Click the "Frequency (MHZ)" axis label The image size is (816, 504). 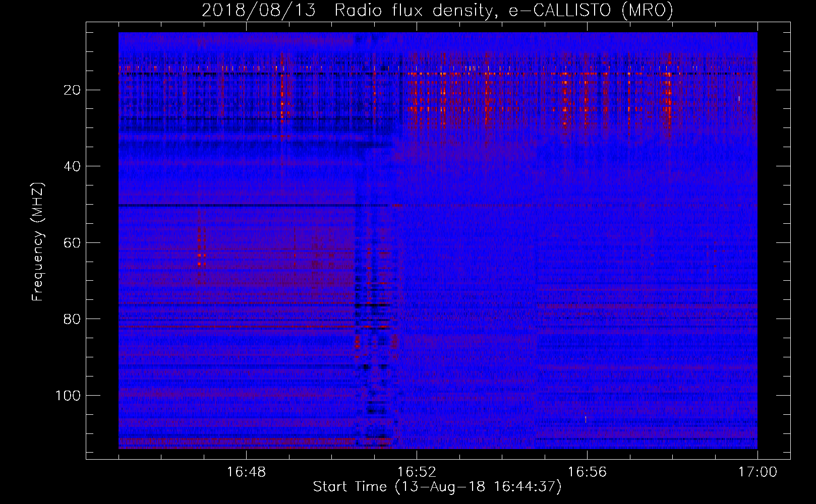38,241
